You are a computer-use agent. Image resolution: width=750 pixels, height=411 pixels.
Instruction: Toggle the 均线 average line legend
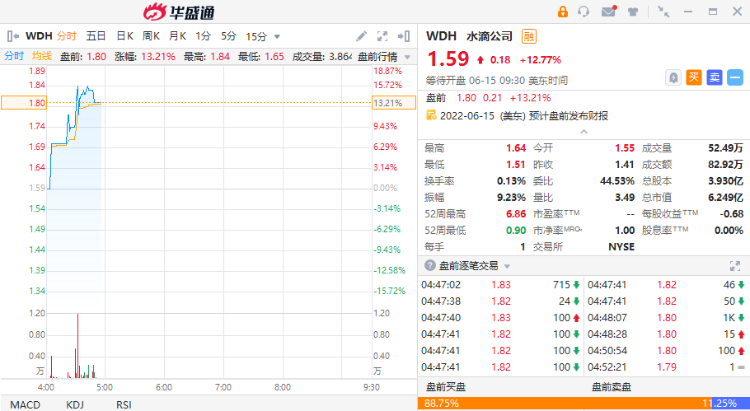click(42, 56)
